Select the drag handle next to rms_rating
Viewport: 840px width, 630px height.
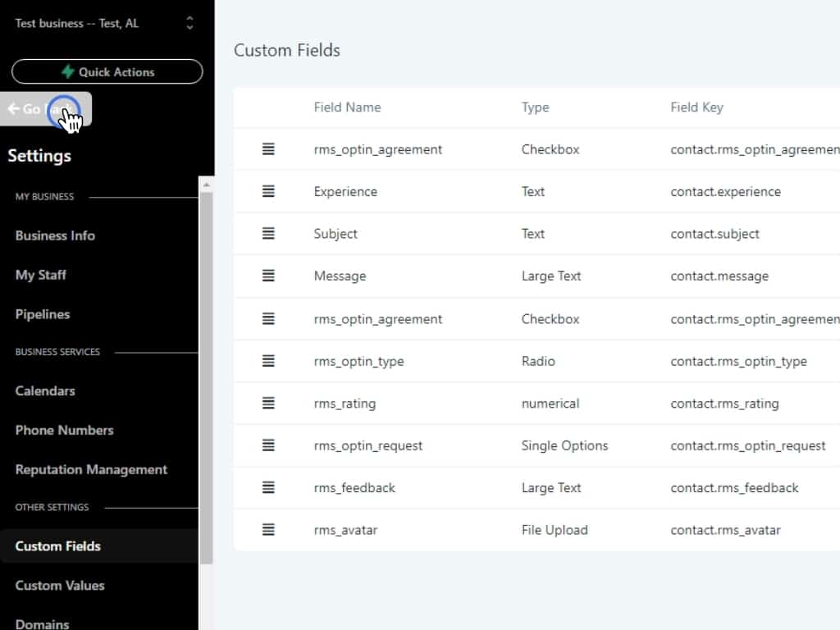(x=268, y=404)
